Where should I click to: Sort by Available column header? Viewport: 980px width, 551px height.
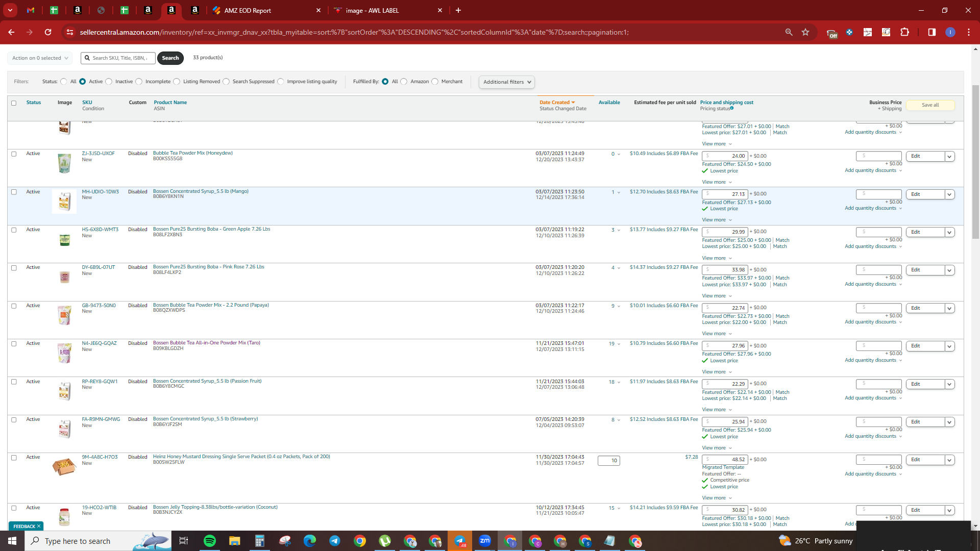[x=609, y=103]
